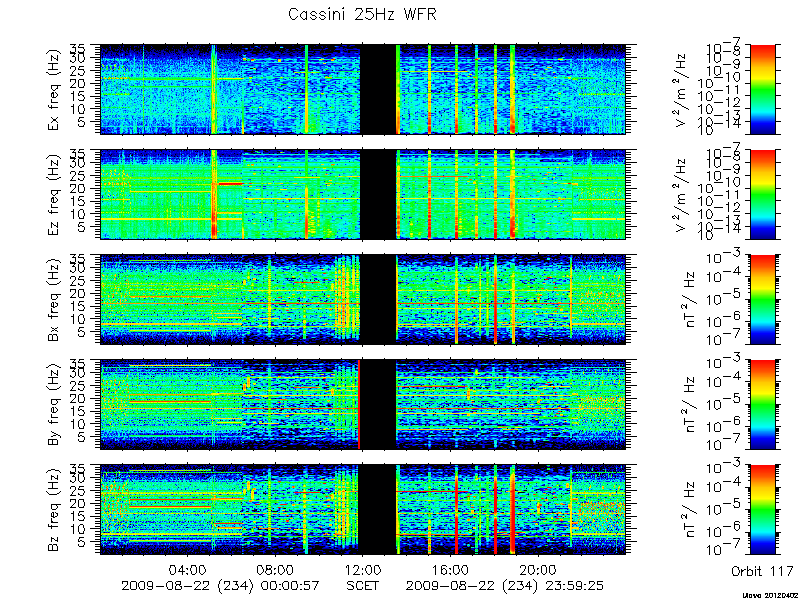Click the By freq spectrogram panel
This screenshot has width=800, height=600.
pyautogui.click(x=363, y=405)
